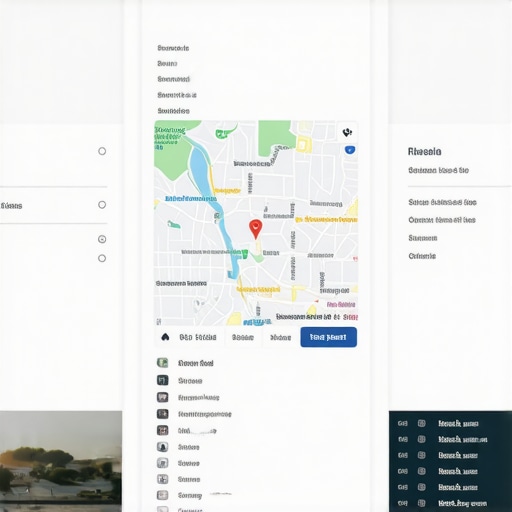Click the underlined label in the dark panel's first row

point(458,424)
